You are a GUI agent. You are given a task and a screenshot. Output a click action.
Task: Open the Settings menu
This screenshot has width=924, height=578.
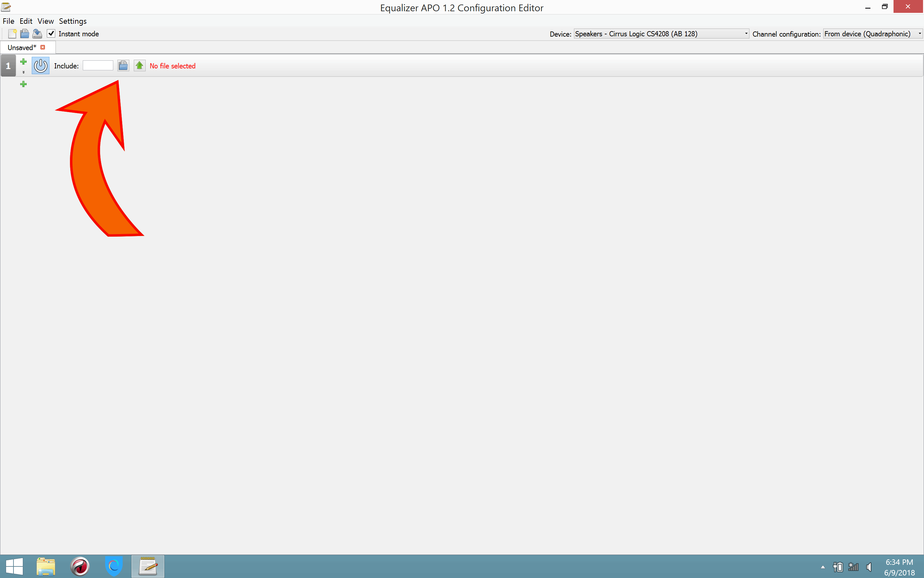73,21
